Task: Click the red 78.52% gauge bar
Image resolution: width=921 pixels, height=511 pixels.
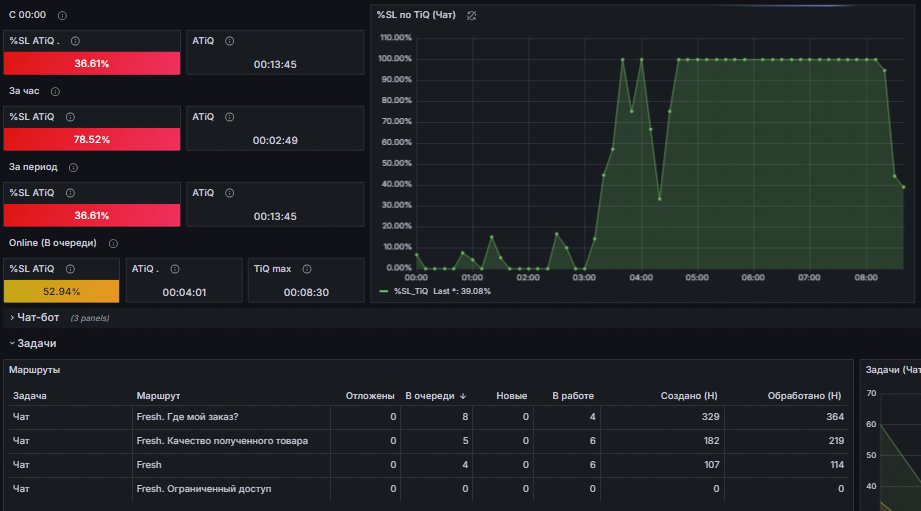Action: click(x=92, y=140)
